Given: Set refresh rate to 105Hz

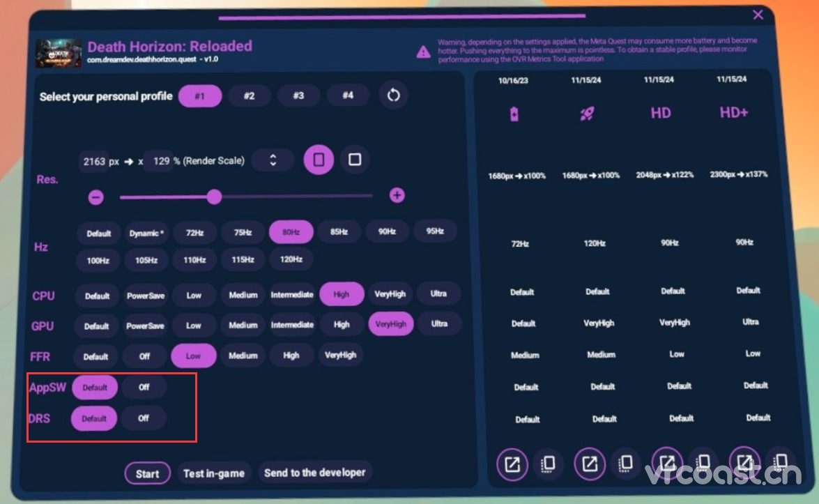Looking at the screenshot, I should click(146, 260).
